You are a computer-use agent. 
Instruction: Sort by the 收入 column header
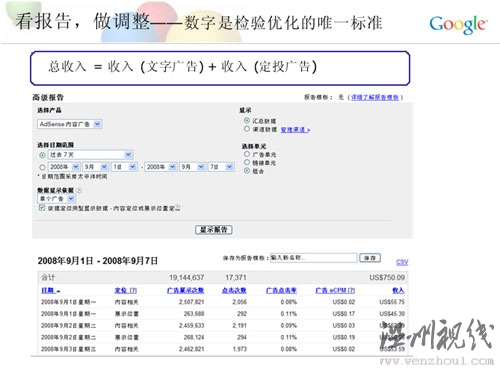tap(398, 291)
